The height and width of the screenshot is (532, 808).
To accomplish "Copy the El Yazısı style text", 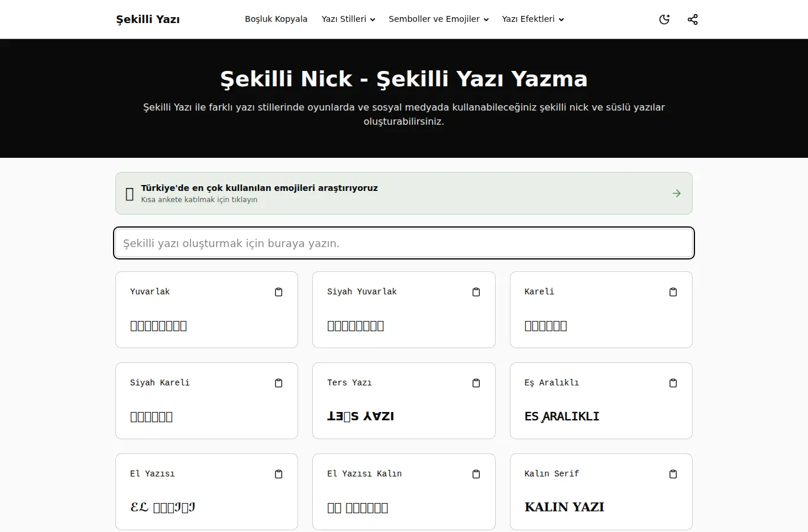I will click(279, 474).
